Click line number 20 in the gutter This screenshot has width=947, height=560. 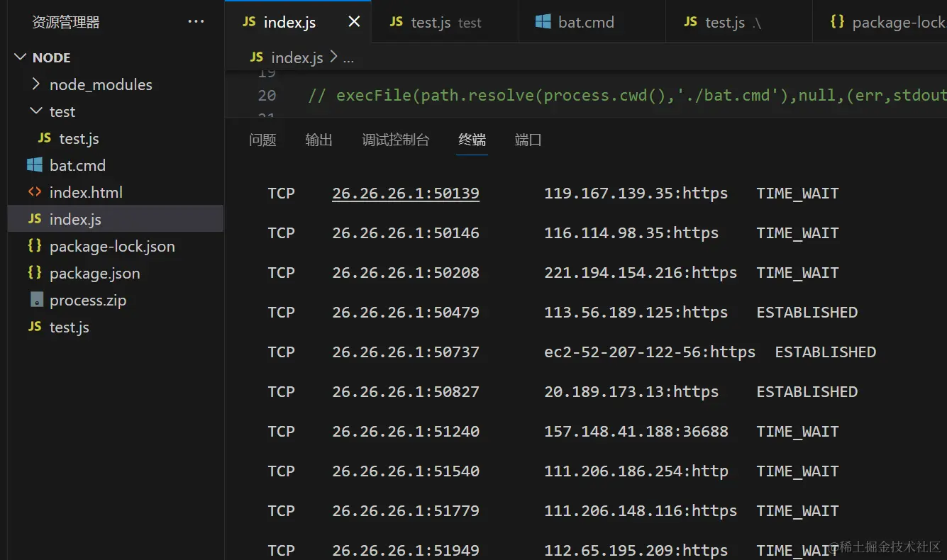tap(267, 95)
